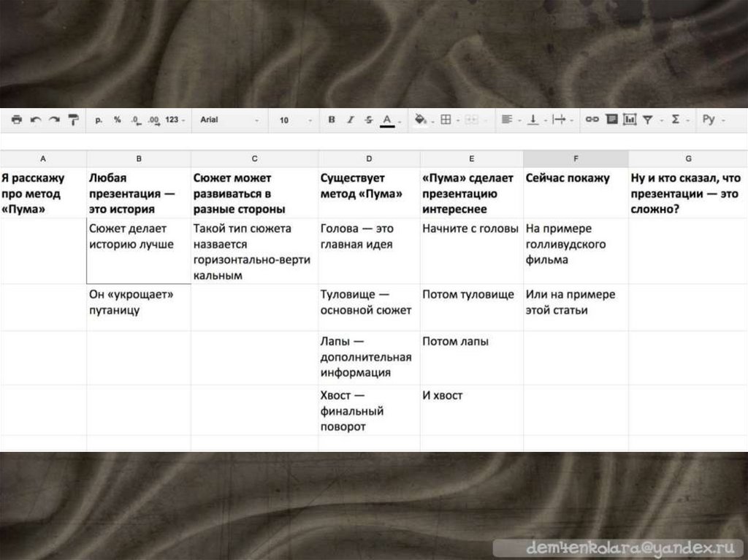Open the cell borders menu

(445, 120)
